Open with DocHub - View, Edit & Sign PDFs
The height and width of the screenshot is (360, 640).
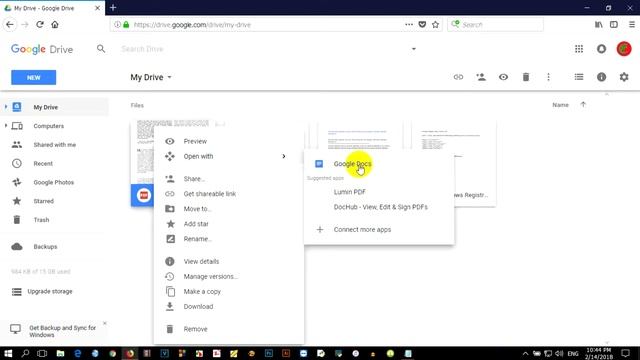379,207
